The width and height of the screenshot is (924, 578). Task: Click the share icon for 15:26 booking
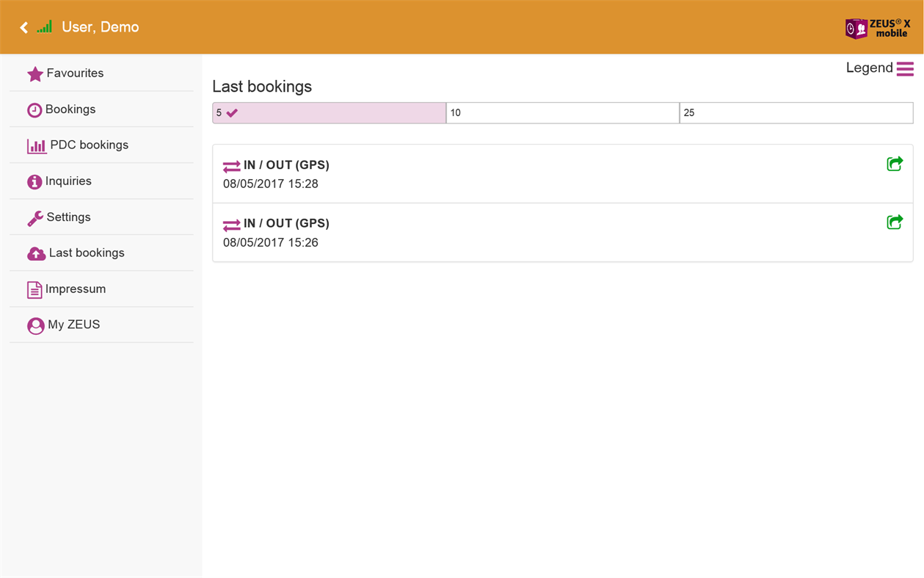click(x=894, y=222)
